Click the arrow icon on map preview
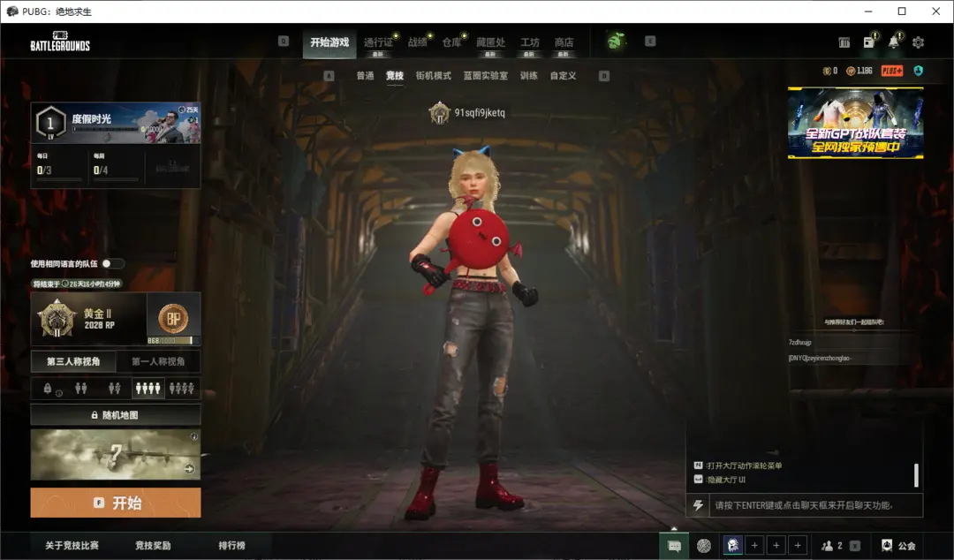 (x=189, y=469)
